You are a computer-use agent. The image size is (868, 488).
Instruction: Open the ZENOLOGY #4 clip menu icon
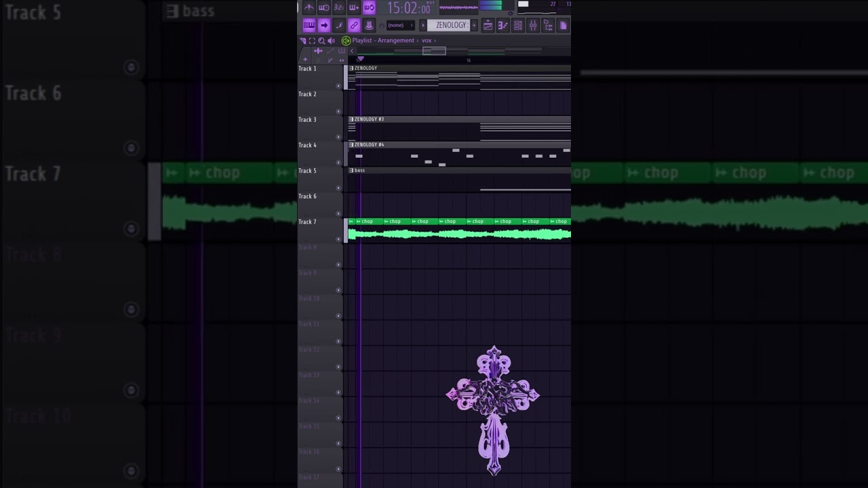pyautogui.click(x=351, y=144)
